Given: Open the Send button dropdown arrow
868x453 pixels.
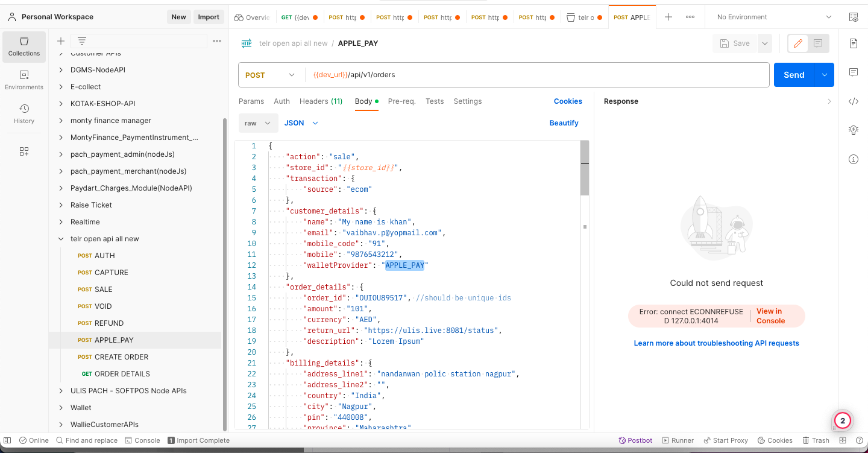Looking at the screenshot, I should [824, 75].
